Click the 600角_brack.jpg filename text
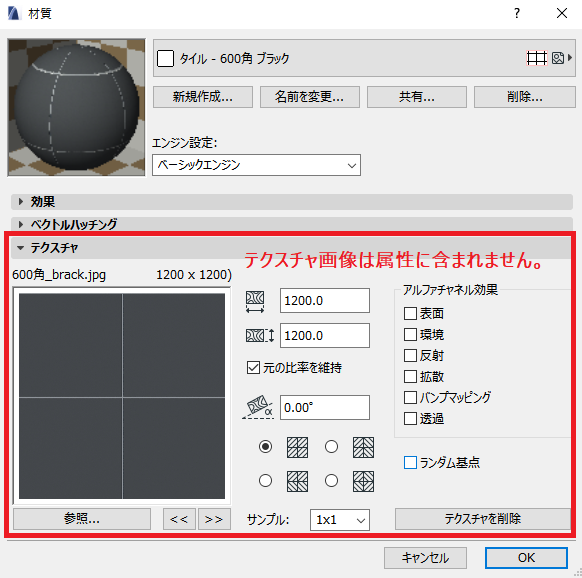Image resolution: width=582 pixels, height=578 pixels. coord(59,275)
